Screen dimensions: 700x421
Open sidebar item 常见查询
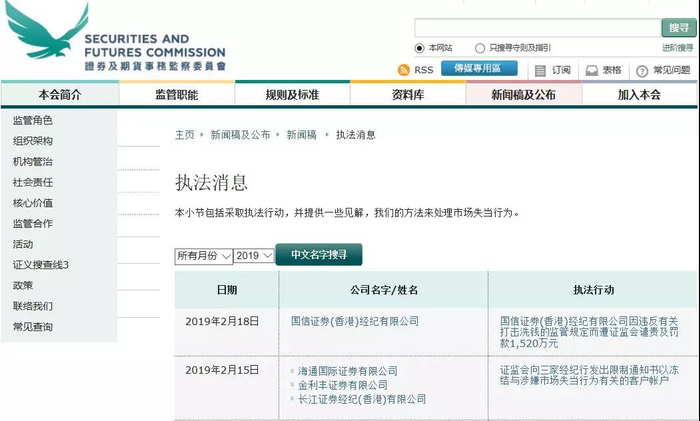coord(33,327)
